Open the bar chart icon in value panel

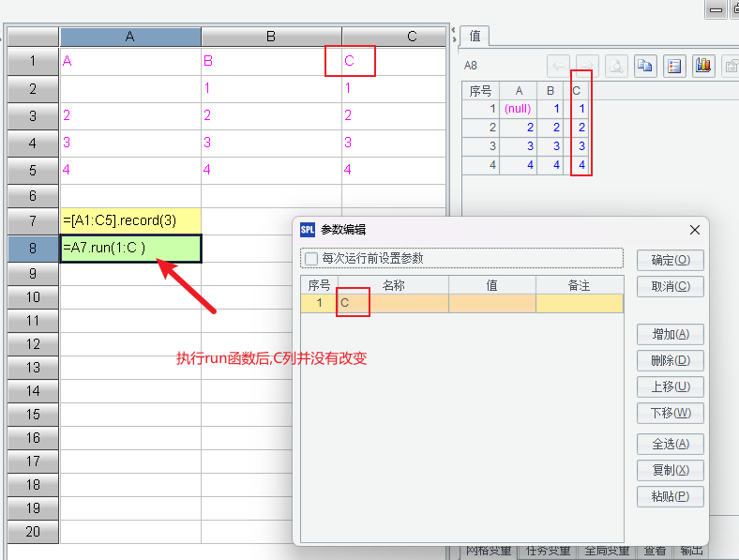[703, 66]
